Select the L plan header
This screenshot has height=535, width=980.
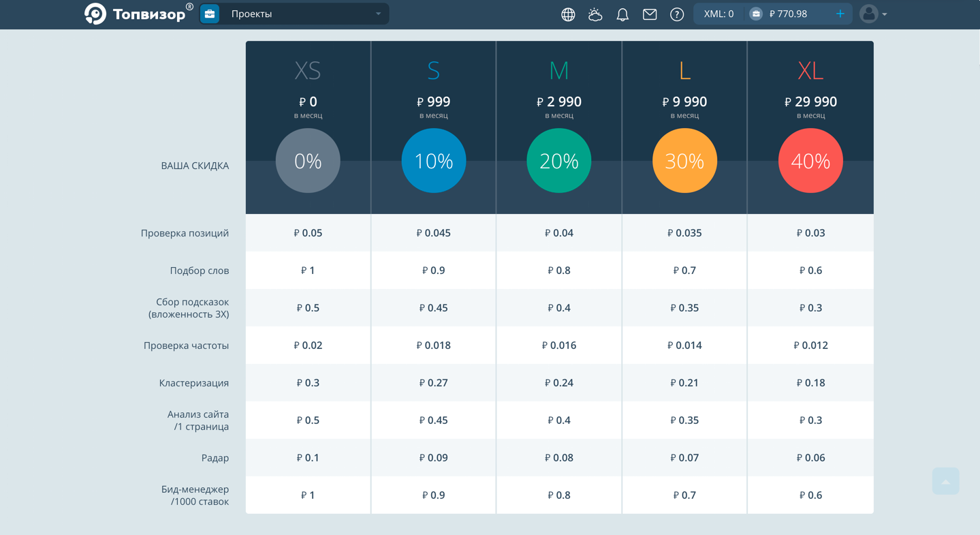point(684,70)
